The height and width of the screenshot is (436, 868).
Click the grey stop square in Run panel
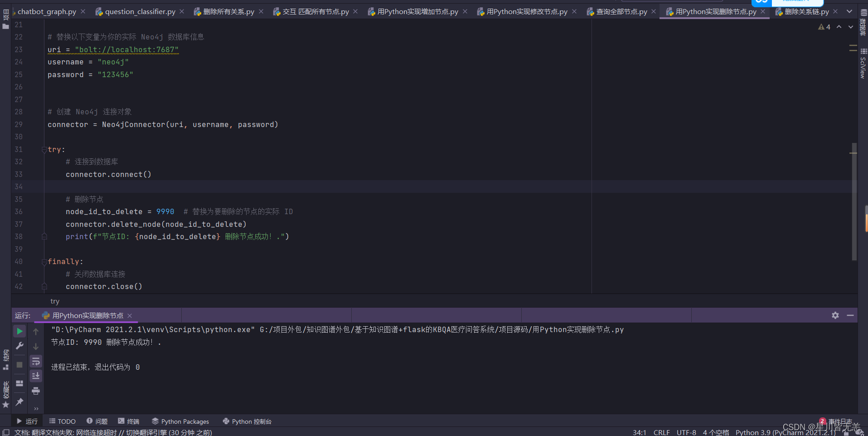point(19,365)
